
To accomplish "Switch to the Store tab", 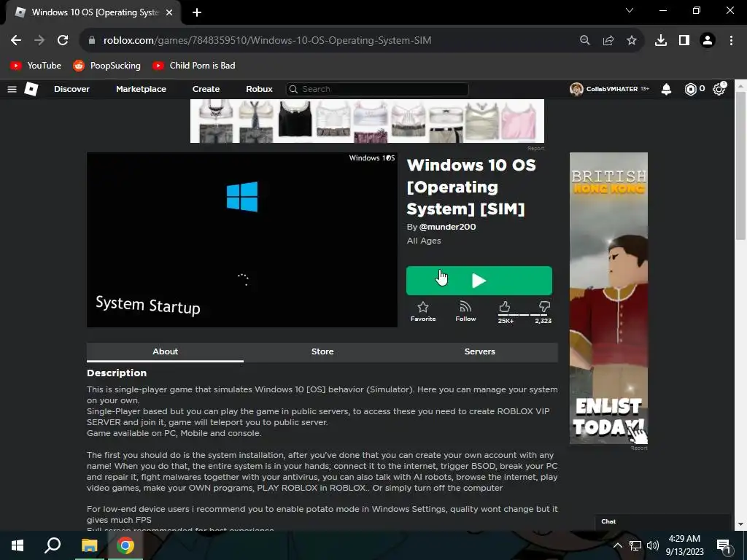I will pyautogui.click(x=322, y=352).
